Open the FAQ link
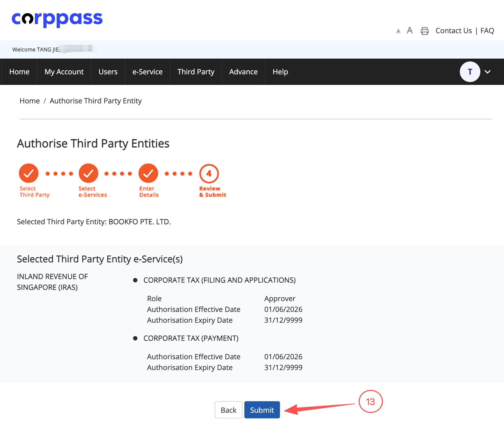The image size is (504, 431). click(x=487, y=31)
